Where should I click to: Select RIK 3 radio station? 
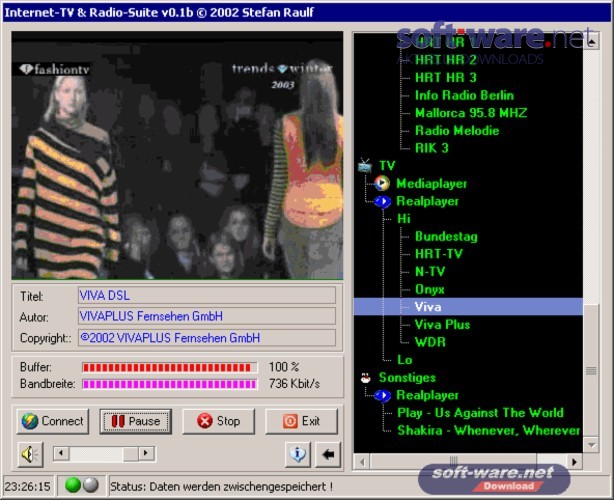432,148
